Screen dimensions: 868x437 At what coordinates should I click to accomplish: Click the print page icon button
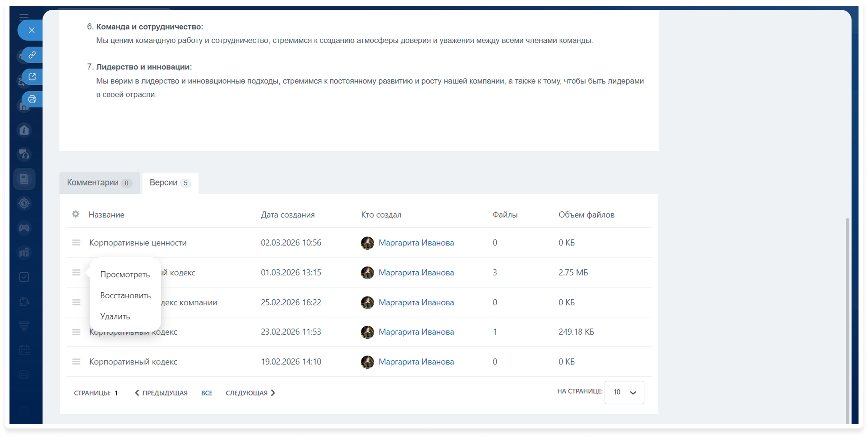coord(32,99)
